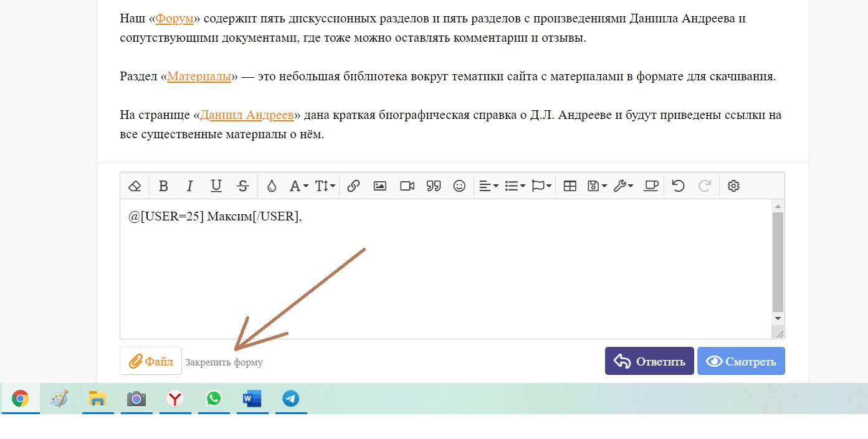868x439 pixels.
Task: Open Yandex Browser from taskbar
Action: tap(175, 399)
